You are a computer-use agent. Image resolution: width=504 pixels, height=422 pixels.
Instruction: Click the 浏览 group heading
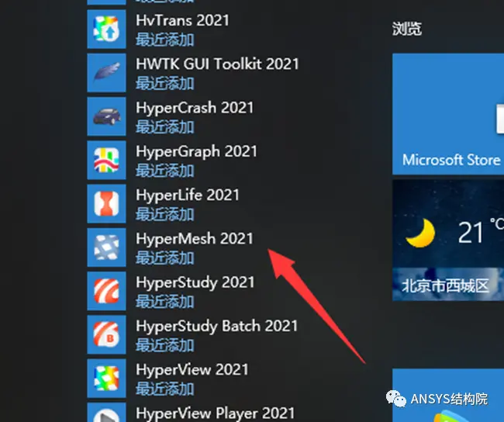pos(407,29)
